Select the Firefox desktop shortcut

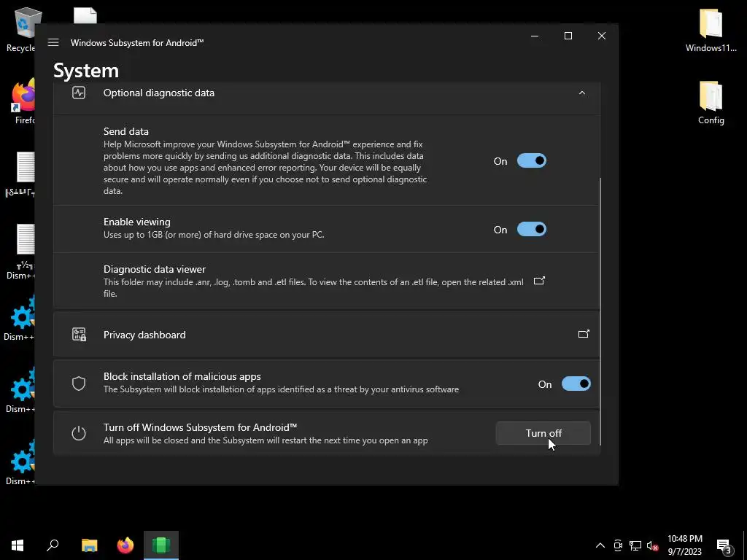[23, 102]
